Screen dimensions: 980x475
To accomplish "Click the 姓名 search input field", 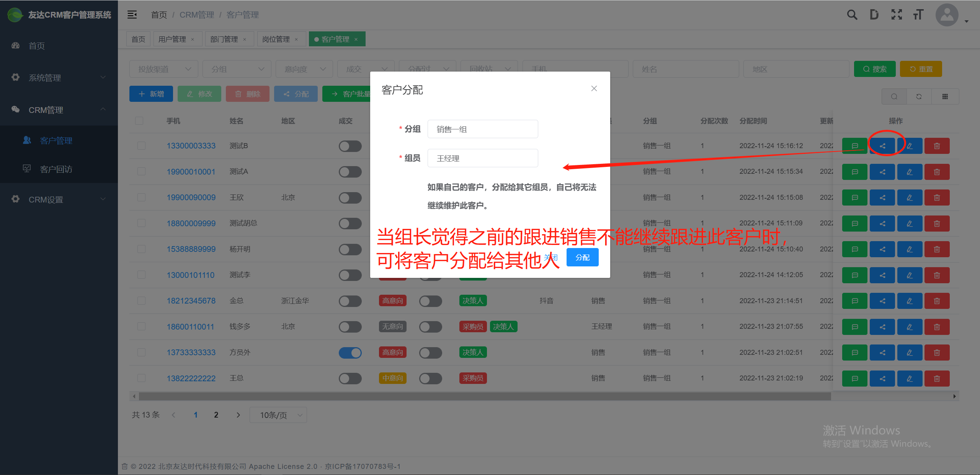I will coord(686,69).
